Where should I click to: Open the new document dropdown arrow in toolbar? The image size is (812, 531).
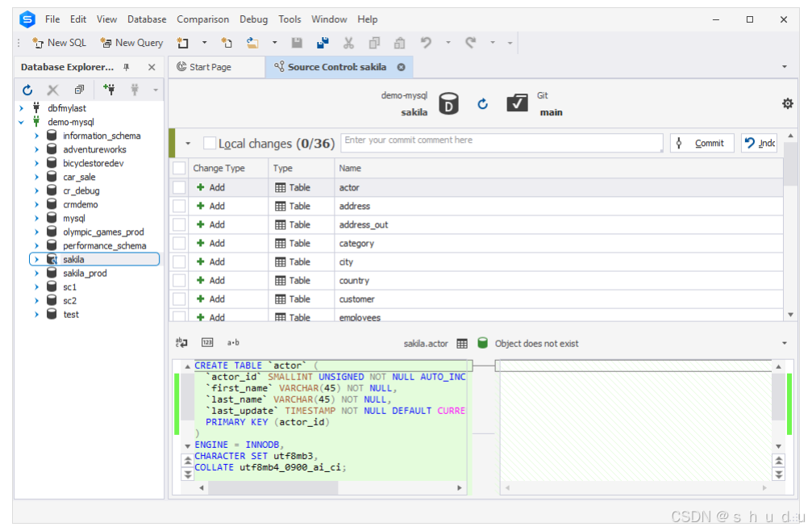[x=204, y=43]
